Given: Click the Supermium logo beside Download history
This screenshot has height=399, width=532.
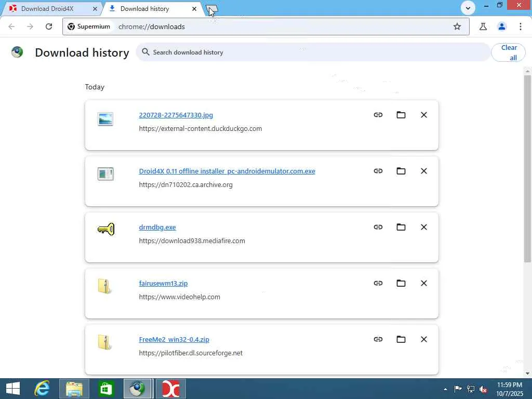Looking at the screenshot, I should (17, 52).
